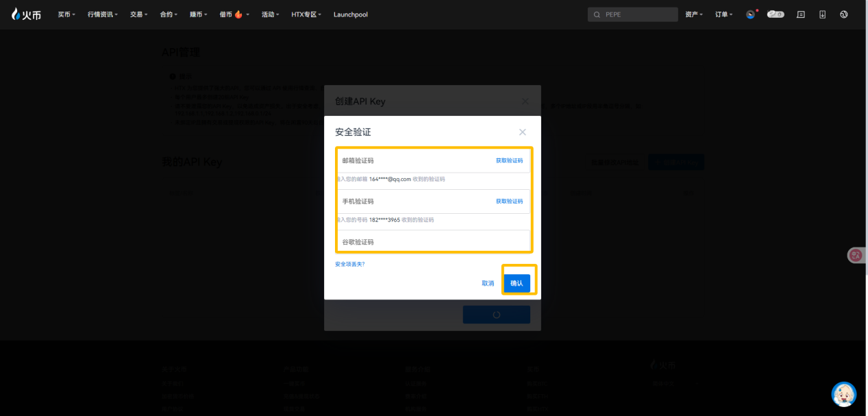Screen dimensions: 868x416
Task: Expand the 买币 menu
Action: (x=66, y=14)
